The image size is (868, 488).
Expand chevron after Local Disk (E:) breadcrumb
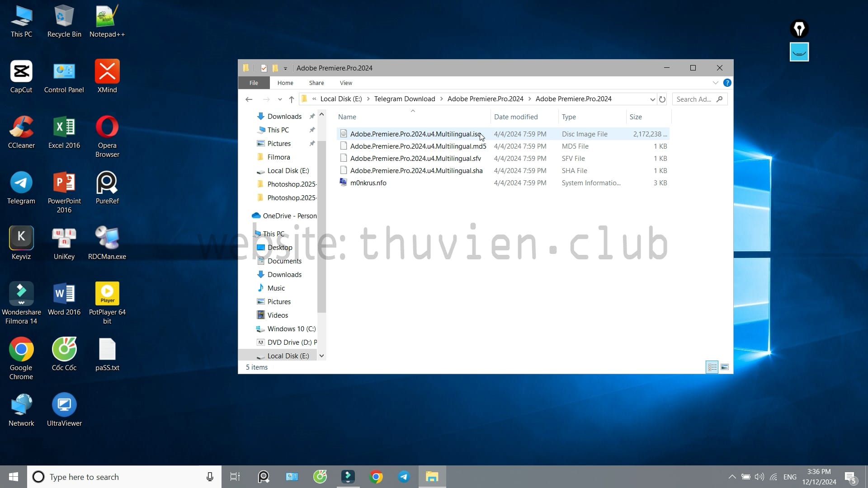pyautogui.click(x=368, y=99)
